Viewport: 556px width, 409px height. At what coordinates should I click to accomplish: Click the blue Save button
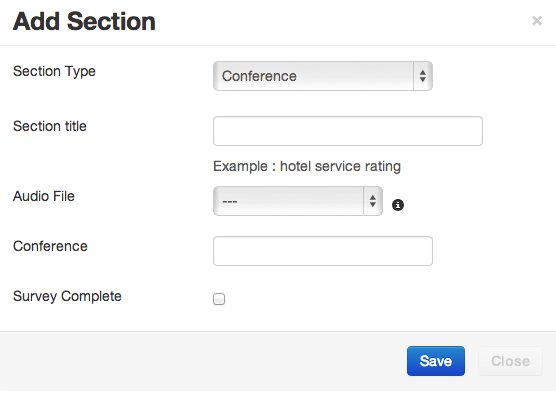436,361
